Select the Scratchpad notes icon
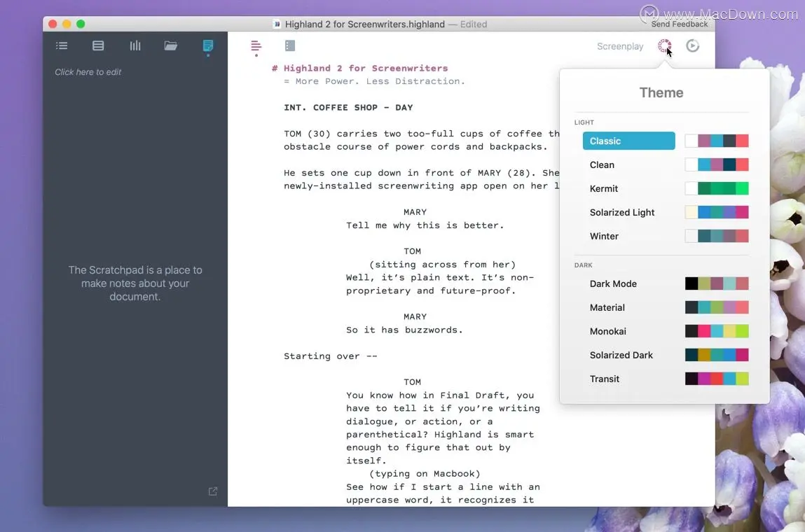 coord(208,45)
